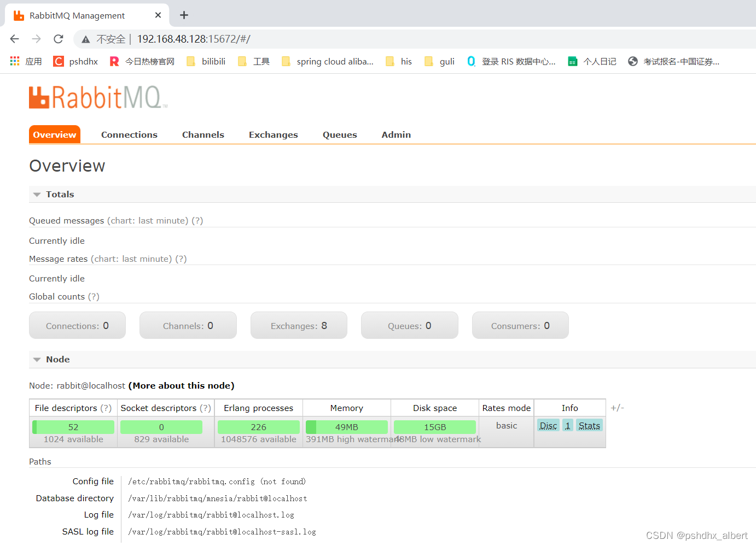Select the RabbitMQ Management browser tab

87,15
